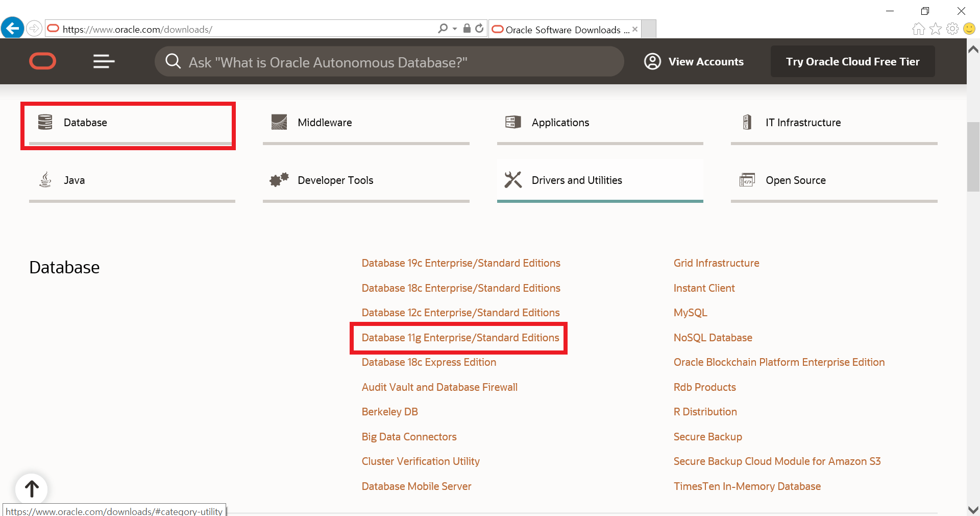Image resolution: width=980 pixels, height=516 pixels.
Task: Open Database 19c Enterprise/Standard Editions link
Action: click(461, 263)
